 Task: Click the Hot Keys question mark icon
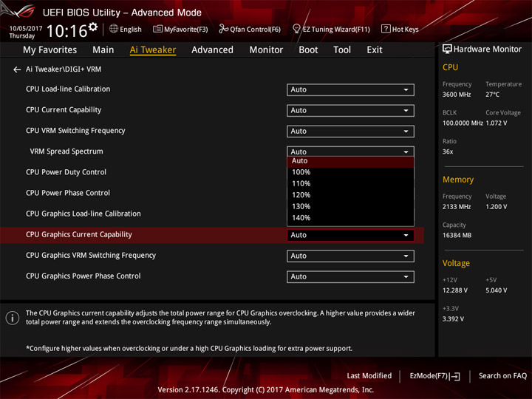point(386,29)
